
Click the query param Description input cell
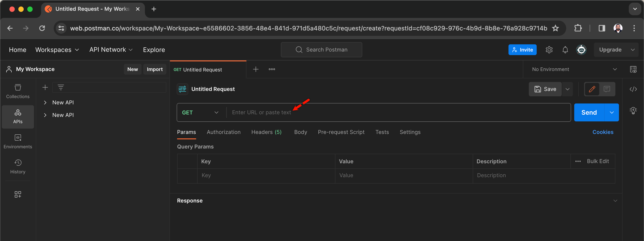pos(544,175)
